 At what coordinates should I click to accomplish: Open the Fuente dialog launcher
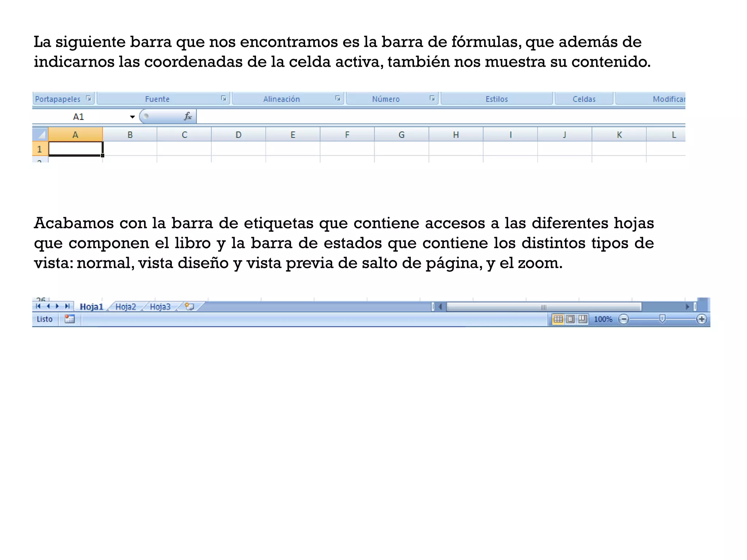point(224,98)
